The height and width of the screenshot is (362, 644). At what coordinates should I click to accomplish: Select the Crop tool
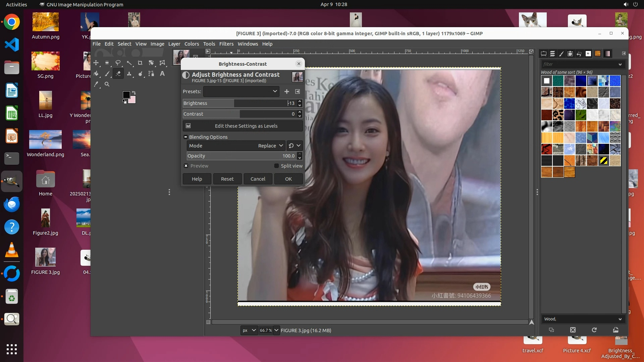tap(140, 63)
